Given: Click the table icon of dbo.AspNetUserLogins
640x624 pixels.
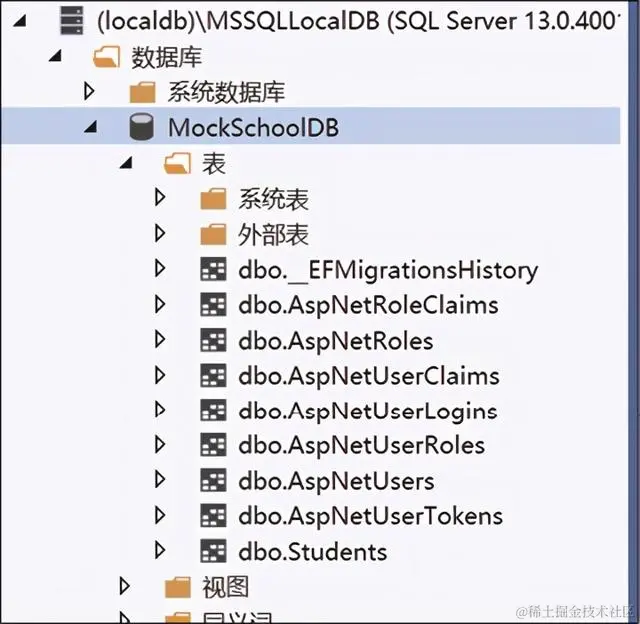Looking at the screenshot, I should pos(213,410).
